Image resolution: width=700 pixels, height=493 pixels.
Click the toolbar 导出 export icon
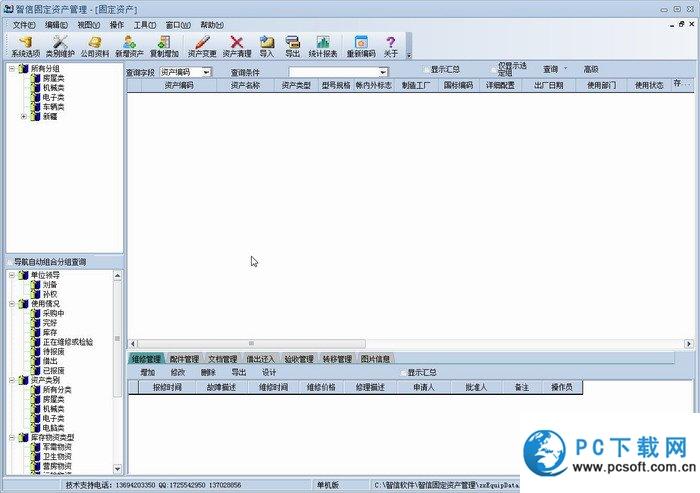(x=292, y=46)
